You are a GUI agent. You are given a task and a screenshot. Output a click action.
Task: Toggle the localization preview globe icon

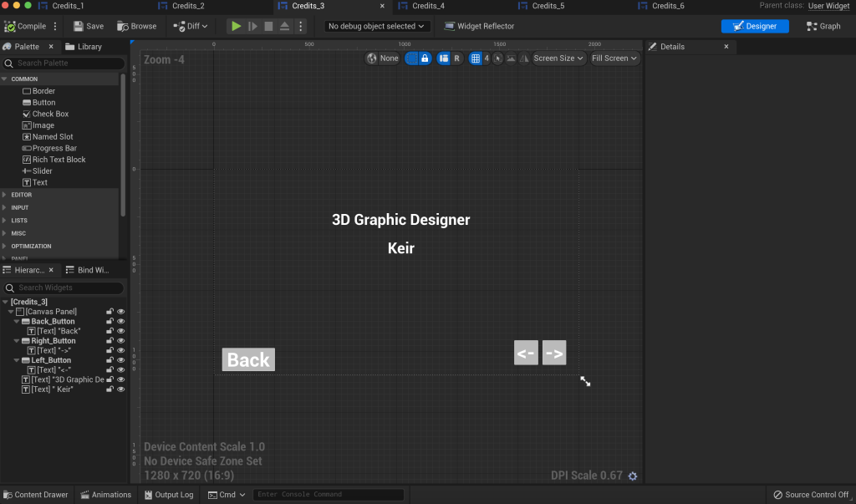pos(372,59)
